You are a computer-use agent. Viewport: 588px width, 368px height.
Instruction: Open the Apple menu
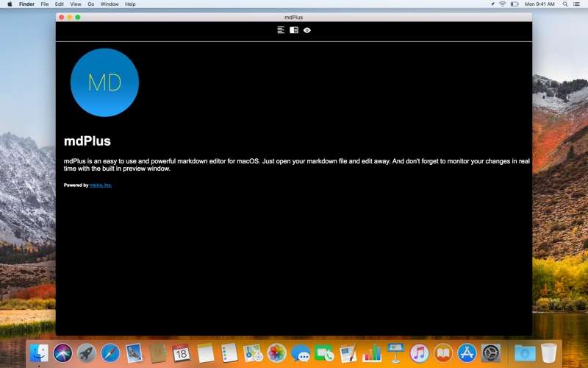tap(10, 4)
